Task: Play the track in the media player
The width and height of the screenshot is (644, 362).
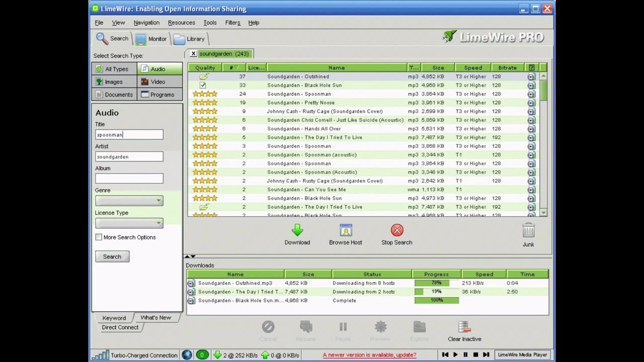Action: coord(455,355)
